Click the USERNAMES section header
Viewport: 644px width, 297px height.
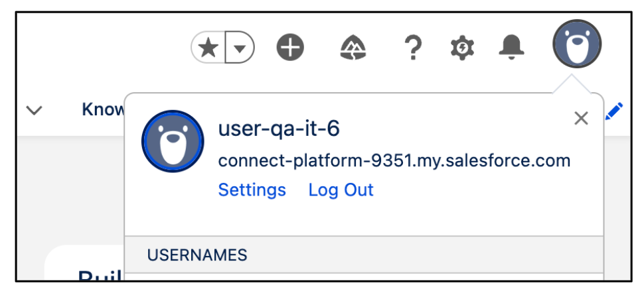coord(197,255)
